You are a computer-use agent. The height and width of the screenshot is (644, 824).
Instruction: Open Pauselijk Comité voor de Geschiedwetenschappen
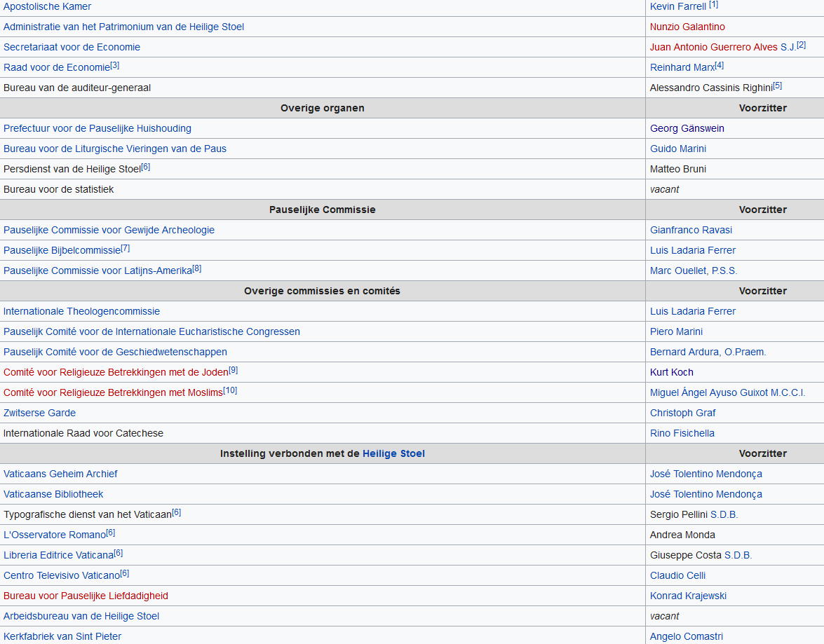(x=115, y=352)
